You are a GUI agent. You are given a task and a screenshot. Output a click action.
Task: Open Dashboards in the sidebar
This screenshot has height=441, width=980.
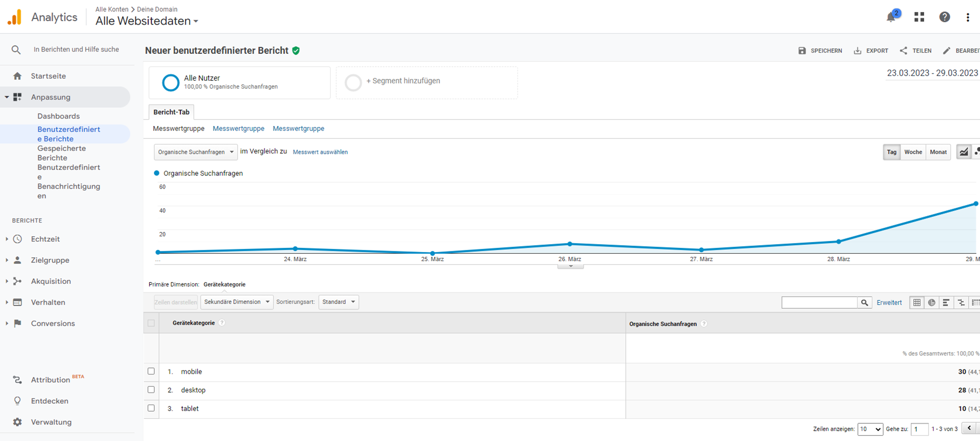(x=58, y=116)
